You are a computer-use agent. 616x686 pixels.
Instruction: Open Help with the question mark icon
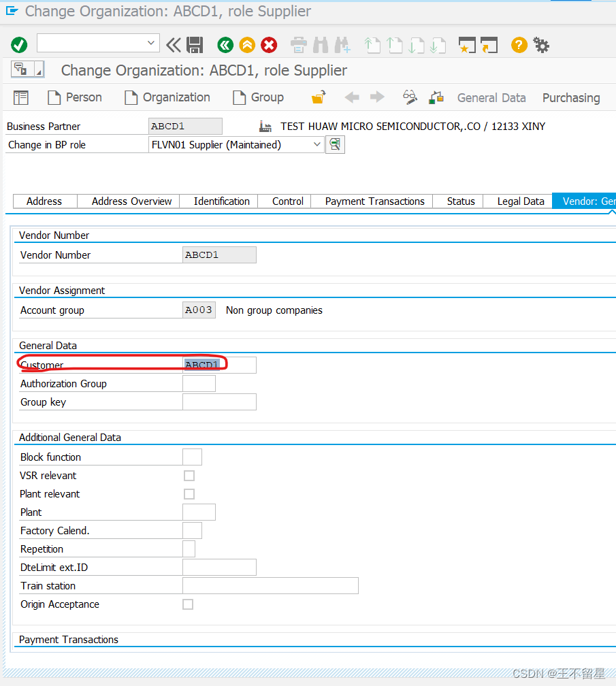click(x=519, y=45)
